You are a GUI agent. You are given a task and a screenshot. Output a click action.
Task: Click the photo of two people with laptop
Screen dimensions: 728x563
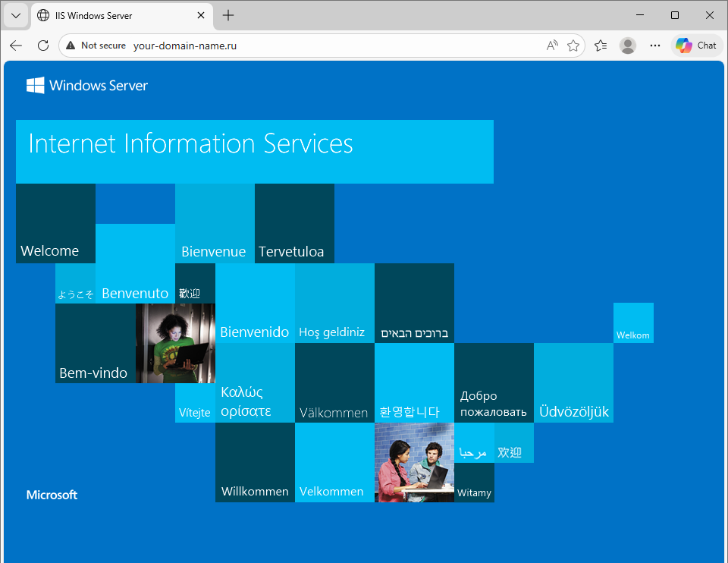point(414,463)
